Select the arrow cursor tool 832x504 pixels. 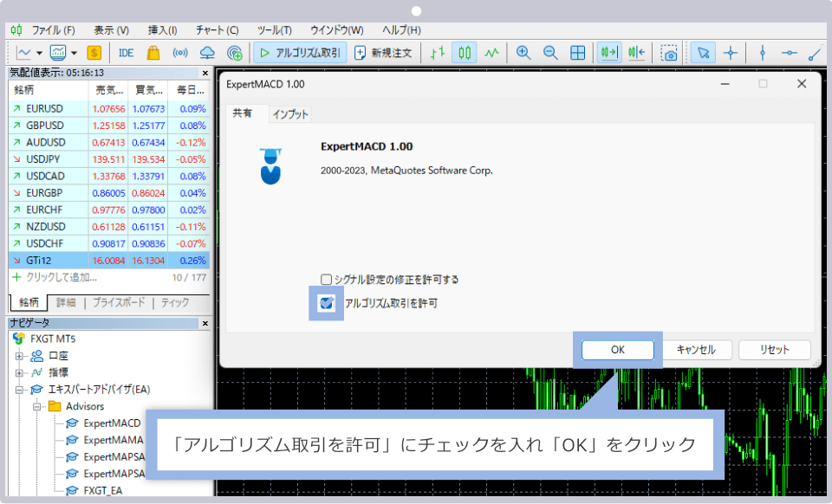(x=704, y=53)
